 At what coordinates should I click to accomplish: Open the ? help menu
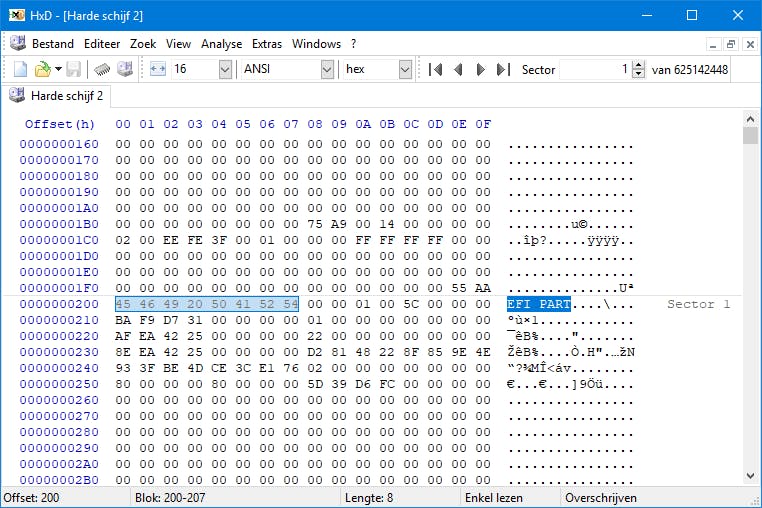tap(353, 44)
